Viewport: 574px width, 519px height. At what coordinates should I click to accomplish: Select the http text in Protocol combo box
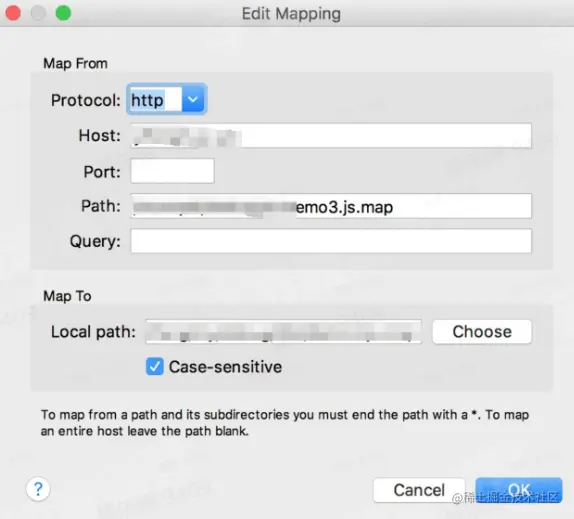point(147,100)
